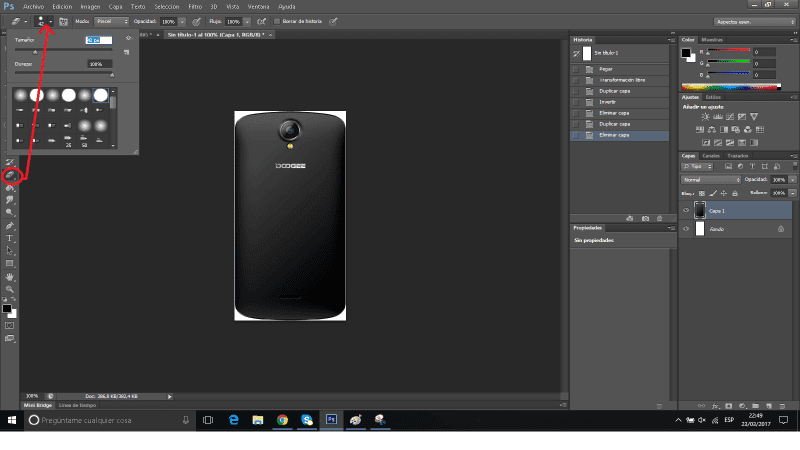Add a Levels adjustment
Viewport: 800px width, 450px height.
[718, 117]
